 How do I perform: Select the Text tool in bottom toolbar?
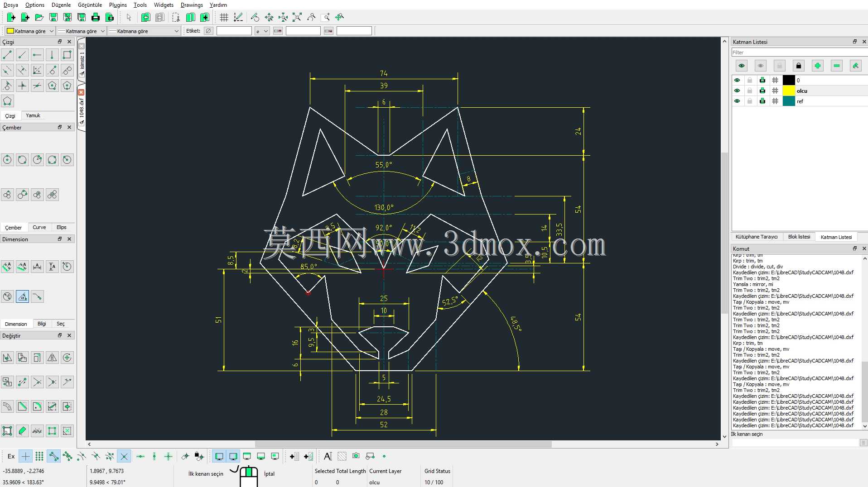[328, 456]
